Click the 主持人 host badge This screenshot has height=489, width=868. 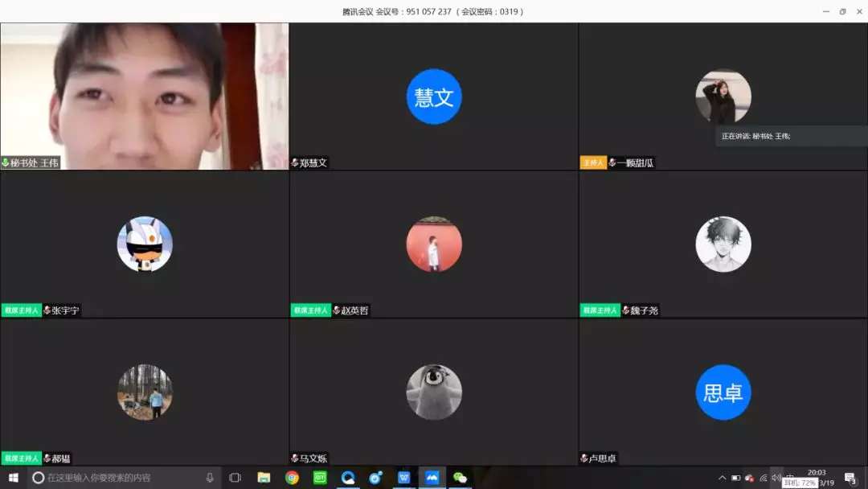pos(593,162)
